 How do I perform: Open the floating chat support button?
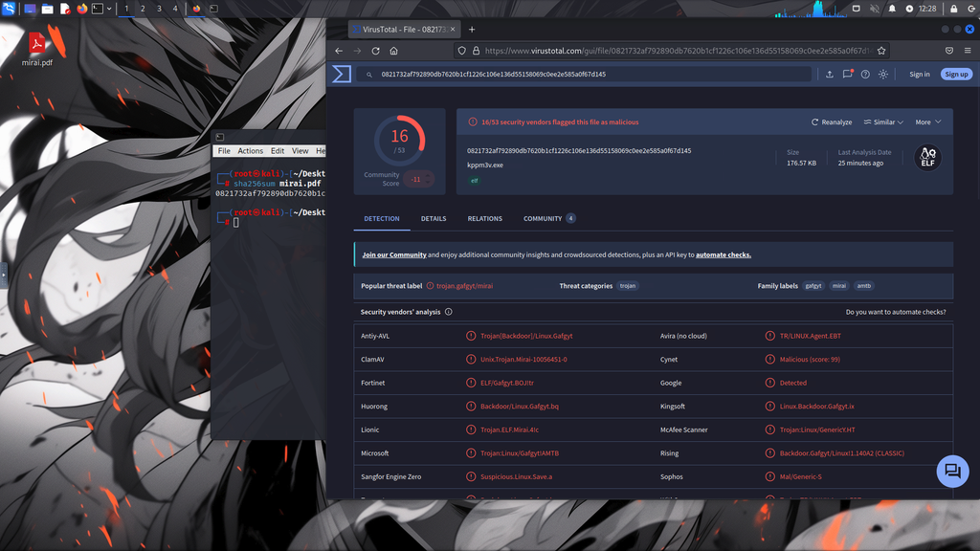tap(952, 471)
